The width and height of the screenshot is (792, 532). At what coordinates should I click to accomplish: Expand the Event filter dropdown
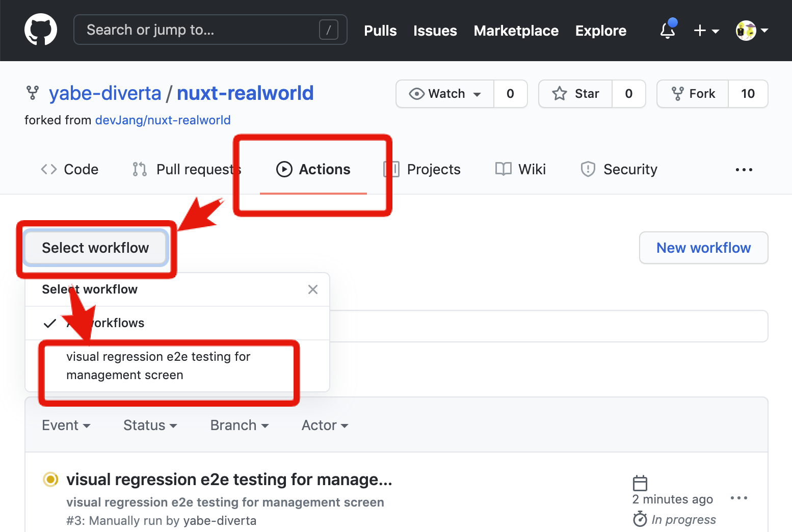point(66,425)
